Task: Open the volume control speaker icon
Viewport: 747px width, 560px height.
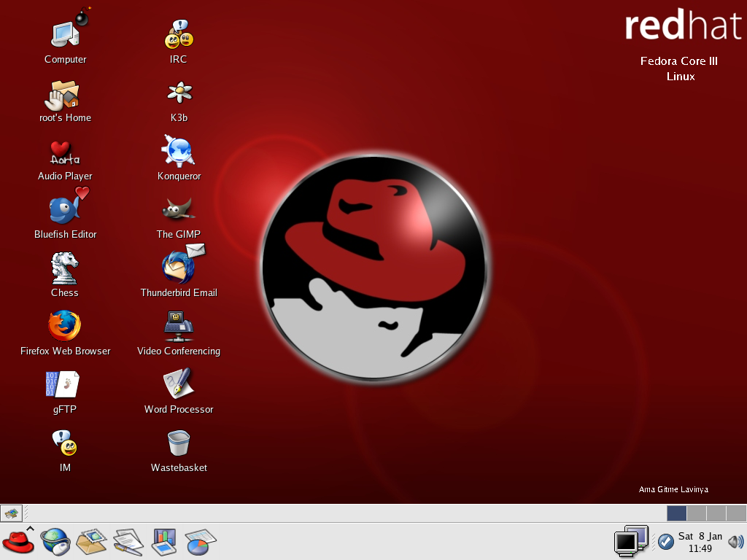Action: click(x=736, y=542)
